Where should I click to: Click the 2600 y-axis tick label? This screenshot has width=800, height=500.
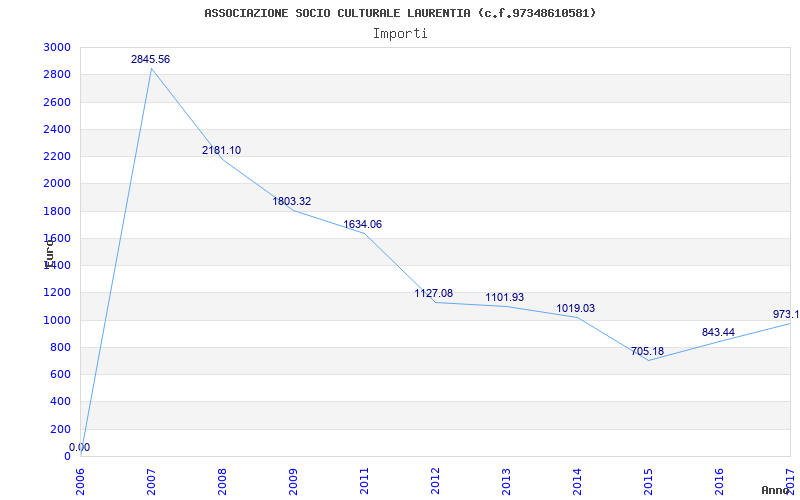(57, 102)
